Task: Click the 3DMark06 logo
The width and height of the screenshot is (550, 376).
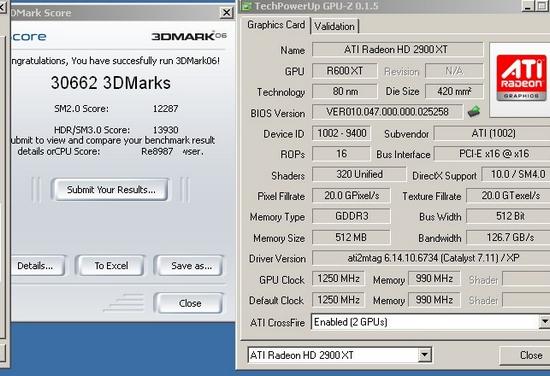Action: (189, 36)
